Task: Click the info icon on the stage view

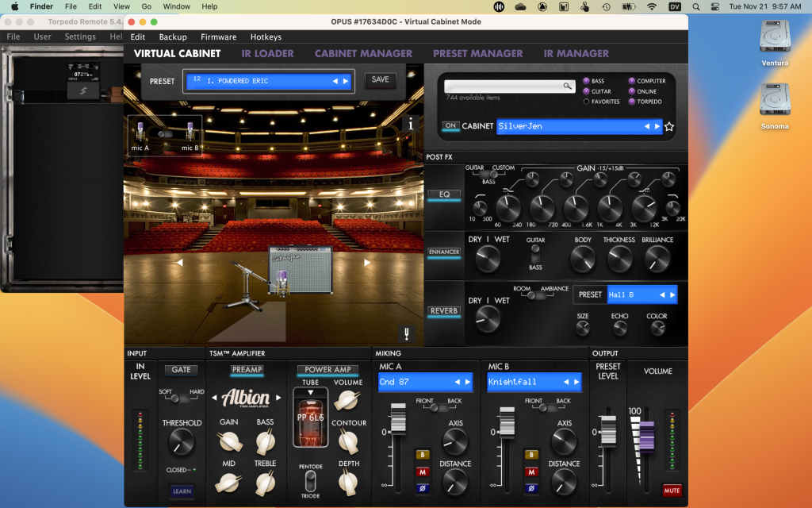Action: pos(411,125)
